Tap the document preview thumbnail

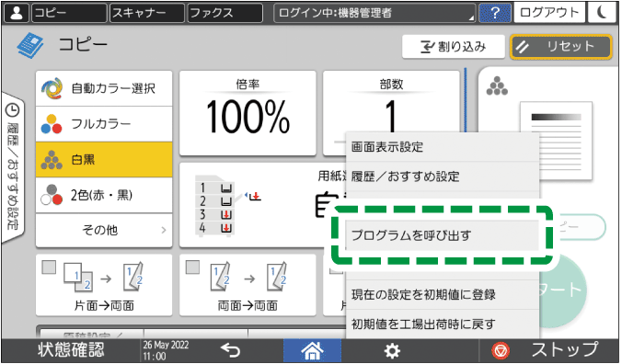(x=556, y=141)
